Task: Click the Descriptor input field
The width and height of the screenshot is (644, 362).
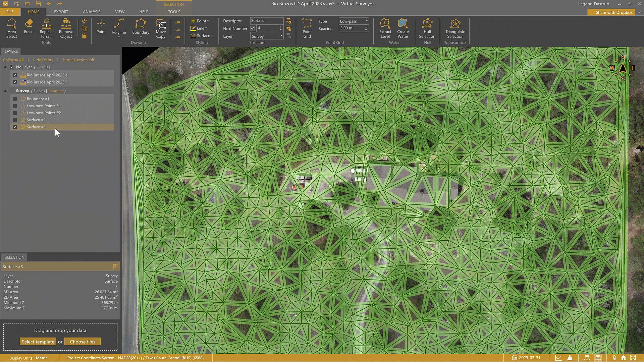Action: tap(266, 21)
